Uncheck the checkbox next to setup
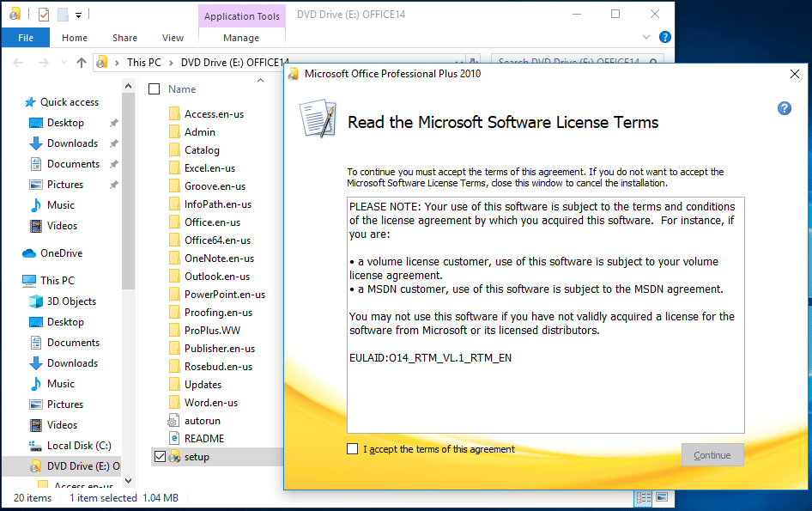Screen dimensions: 812x511 pyautogui.click(x=161, y=456)
